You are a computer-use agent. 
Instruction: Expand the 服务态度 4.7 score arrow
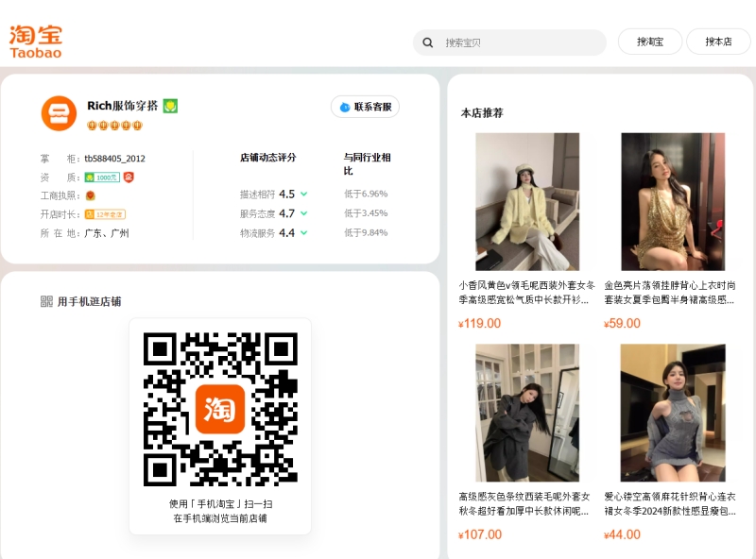tap(303, 213)
